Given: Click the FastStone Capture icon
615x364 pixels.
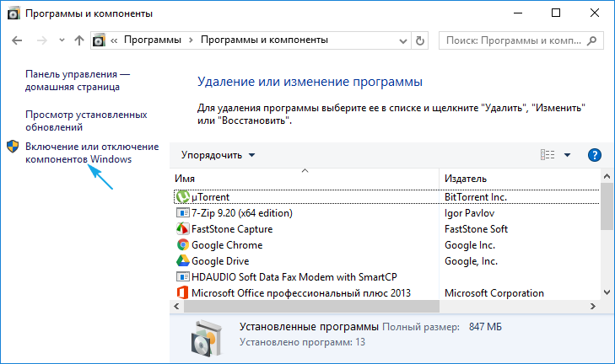Looking at the screenshot, I should [x=182, y=229].
